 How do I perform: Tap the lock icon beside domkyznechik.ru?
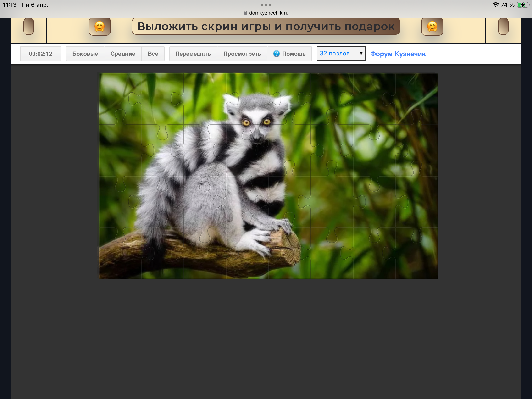(x=245, y=13)
